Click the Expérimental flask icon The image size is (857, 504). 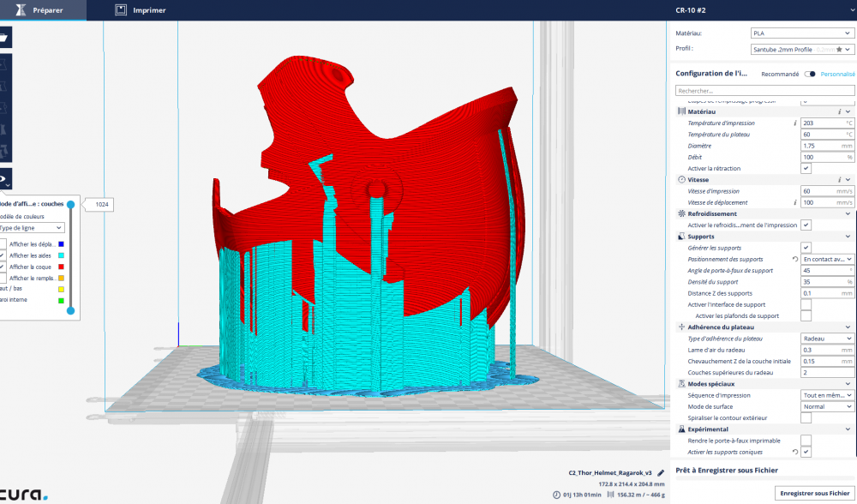[681, 429]
